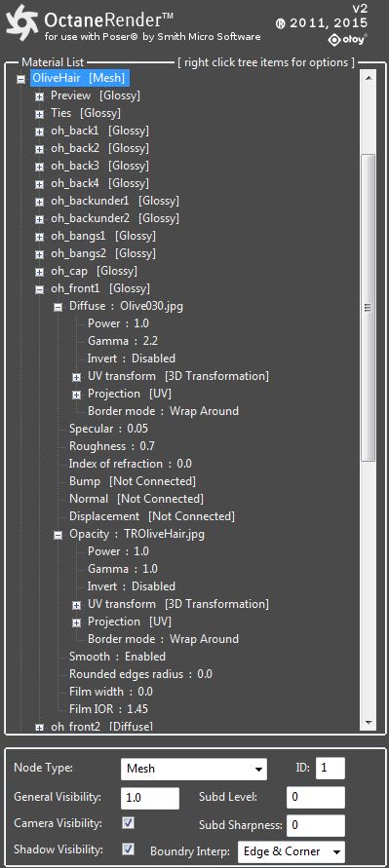Expand the Diffuse UV transform node
This screenshot has width=389, height=868.
point(76,377)
